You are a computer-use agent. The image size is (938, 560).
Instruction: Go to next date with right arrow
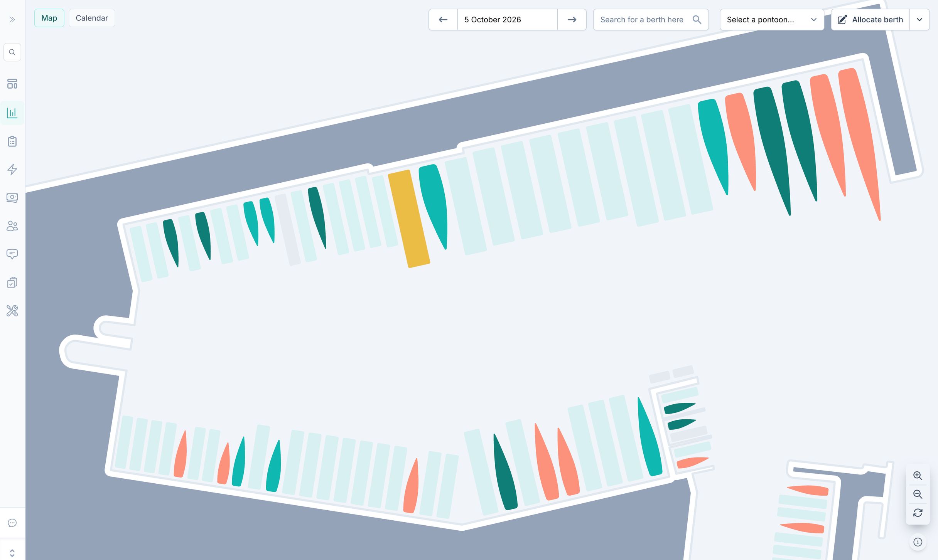pyautogui.click(x=572, y=20)
